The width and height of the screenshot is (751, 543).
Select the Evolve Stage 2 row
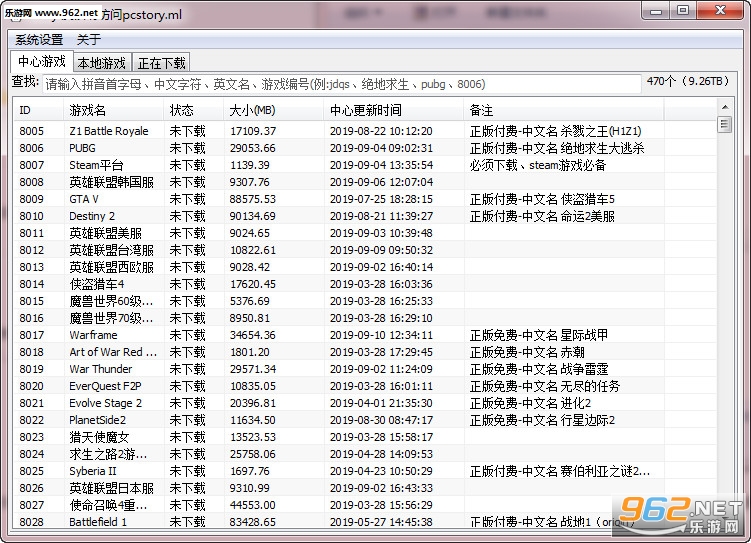point(365,403)
